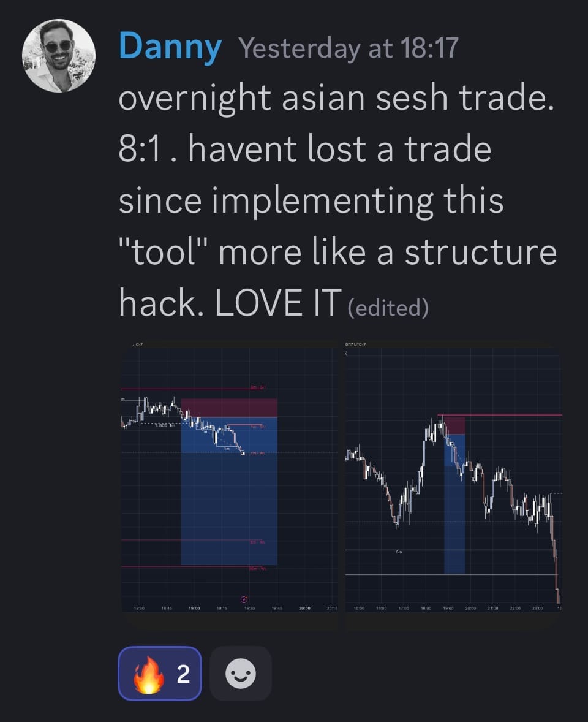Click the reaction count number 2
The image size is (588, 722).
click(x=183, y=674)
